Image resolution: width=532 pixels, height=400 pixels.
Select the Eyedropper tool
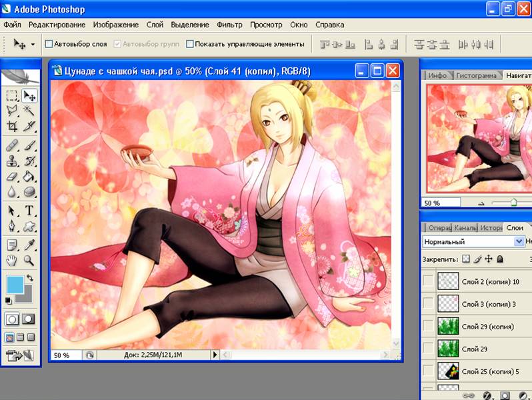tap(29, 245)
